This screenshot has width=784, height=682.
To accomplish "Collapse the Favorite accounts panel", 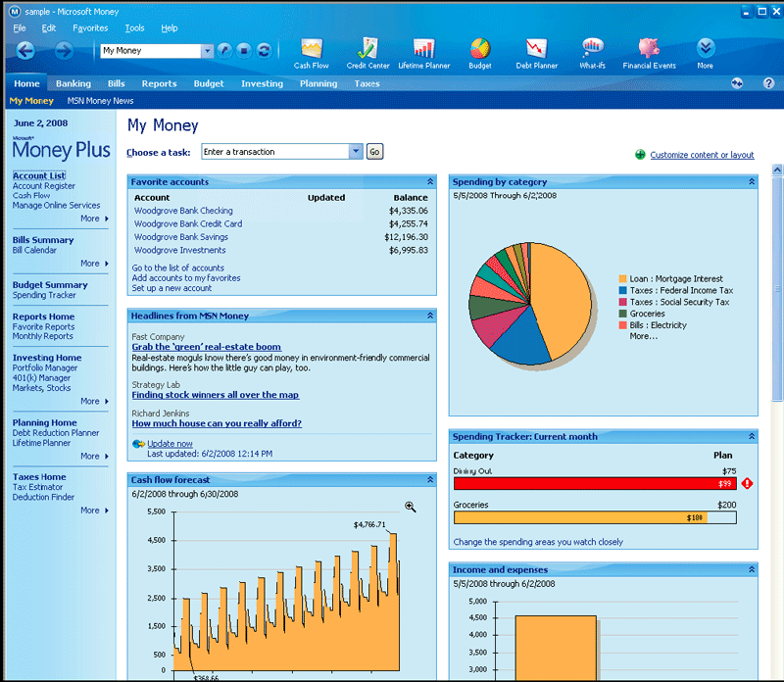I will (x=429, y=182).
